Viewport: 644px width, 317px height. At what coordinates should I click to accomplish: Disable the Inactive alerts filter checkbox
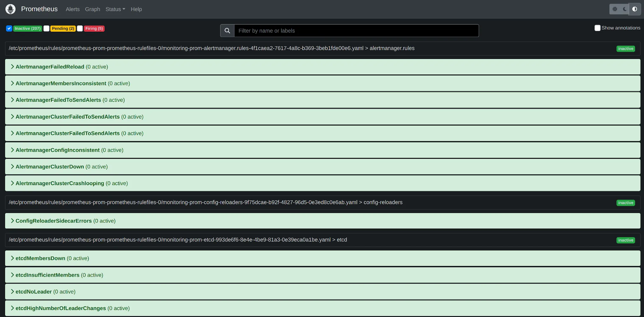9,29
